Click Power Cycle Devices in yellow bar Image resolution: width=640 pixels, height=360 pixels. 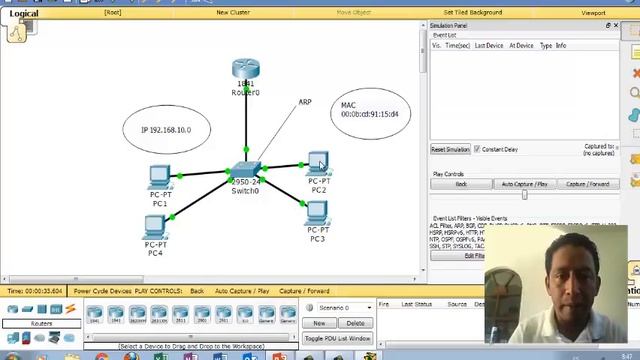tap(102, 291)
